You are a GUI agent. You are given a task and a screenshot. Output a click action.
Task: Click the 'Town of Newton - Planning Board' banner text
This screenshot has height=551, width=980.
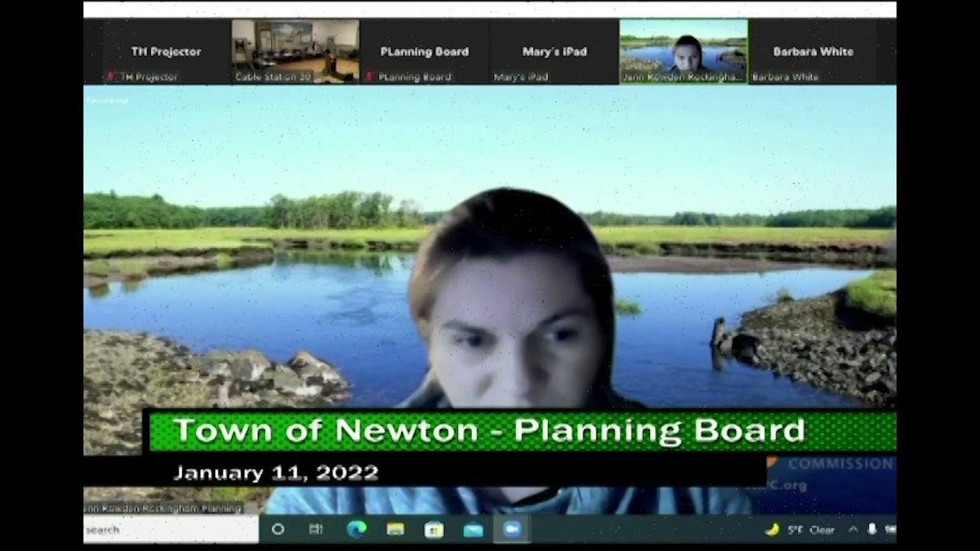coord(488,431)
